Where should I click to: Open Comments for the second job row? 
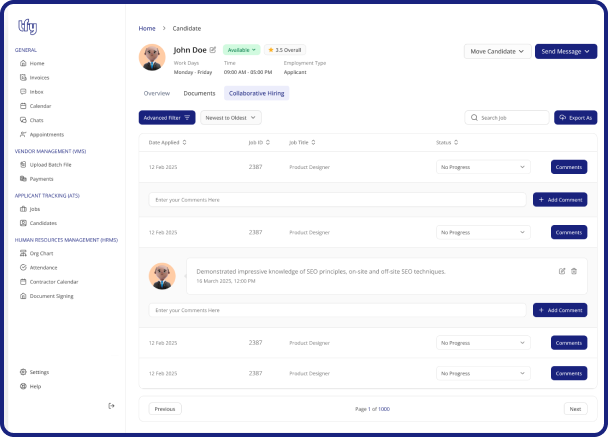pyautogui.click(x=569, y=232)
